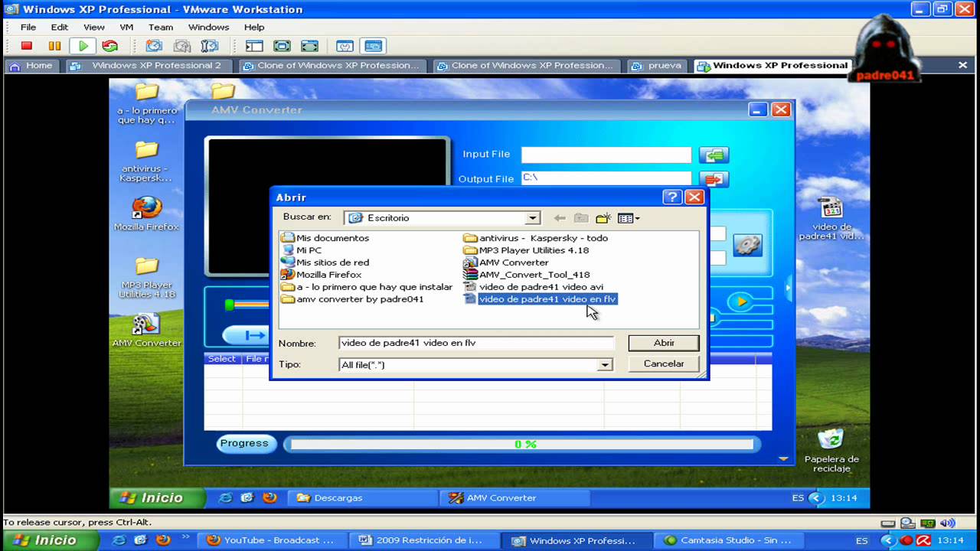Click Papelera de reciclaje desktop icon
The width and height of the screenshot is (980, 551).
831,450
